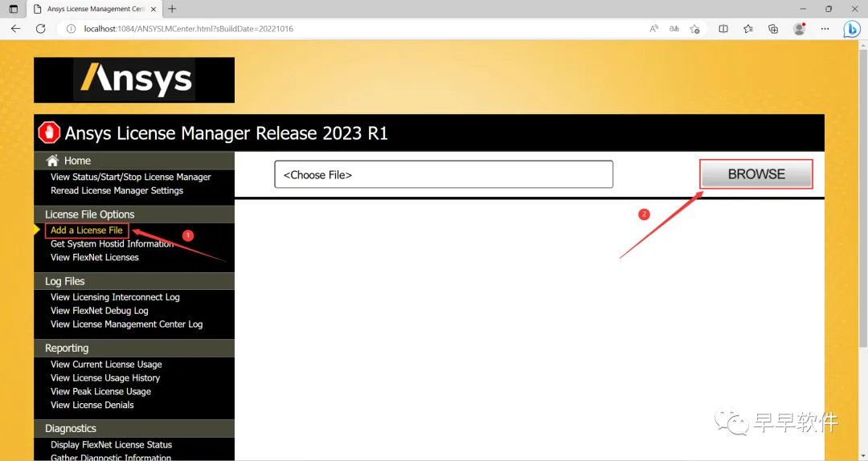Click the Choose File input field
Screen dimensions: 868x461
444,174
